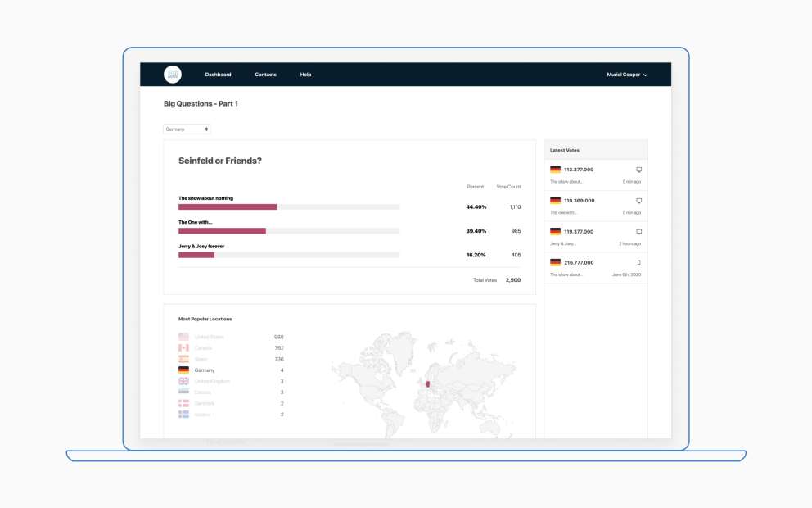
Task: Click the bar for "The show about nothing"
Action: click(x=289, y=206)
